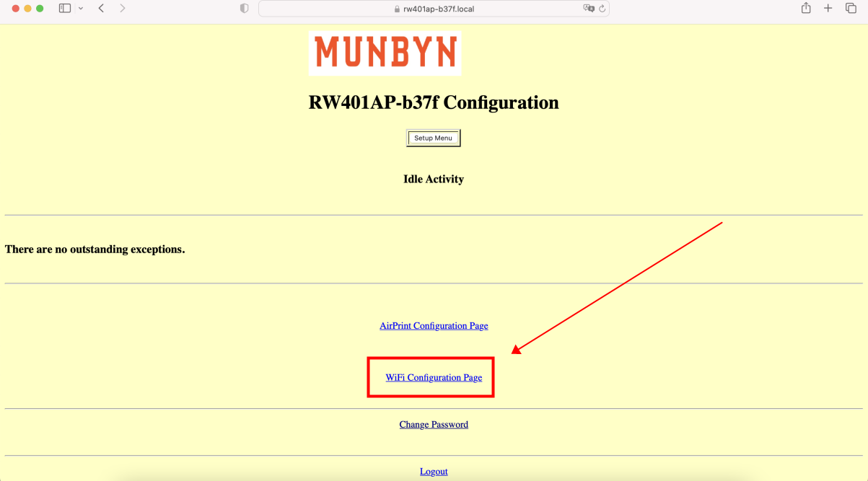Click the translate page icon
Screen dimensions: 868x481
tap(589, 9)
